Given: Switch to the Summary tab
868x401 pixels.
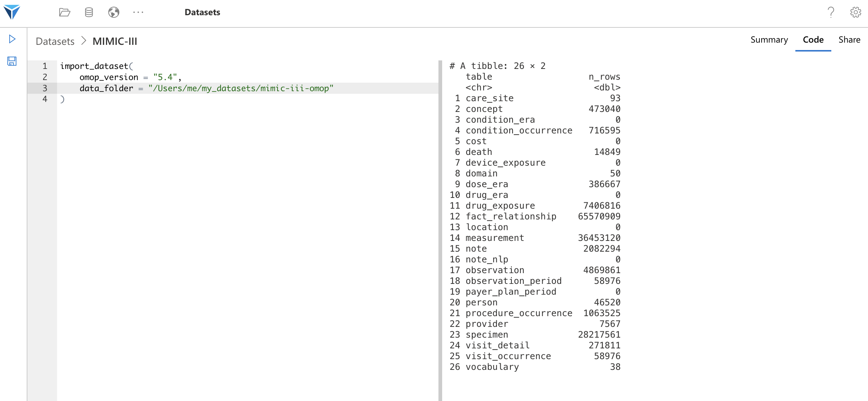Looking at the screenshot, I should (769, 40).
